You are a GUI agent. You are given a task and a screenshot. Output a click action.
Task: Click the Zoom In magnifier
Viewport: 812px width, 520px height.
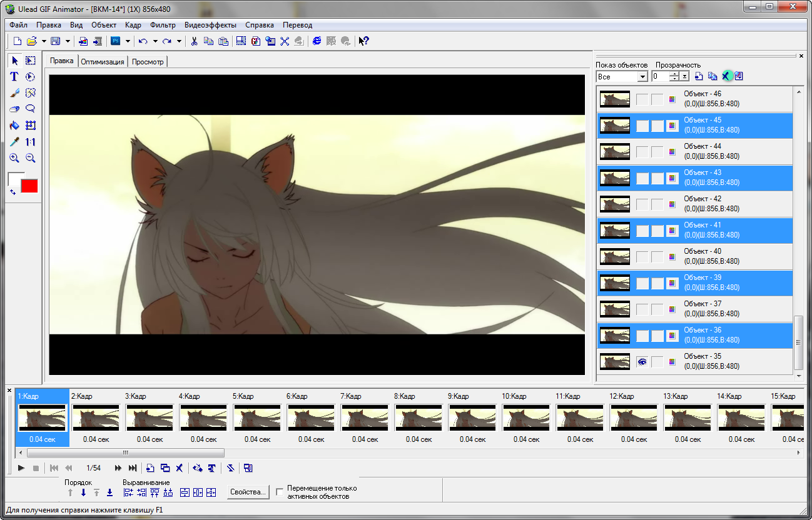tap(14, 158)
